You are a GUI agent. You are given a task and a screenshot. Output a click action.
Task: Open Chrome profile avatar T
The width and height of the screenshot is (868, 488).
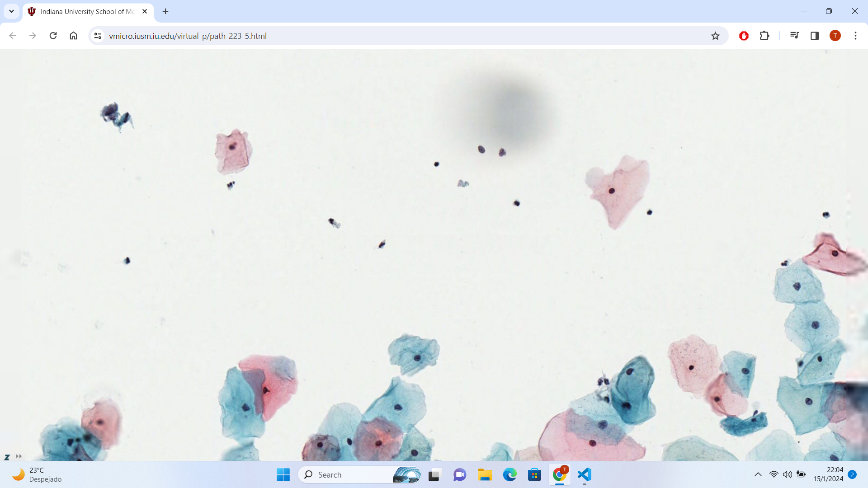tap(835, 36)
